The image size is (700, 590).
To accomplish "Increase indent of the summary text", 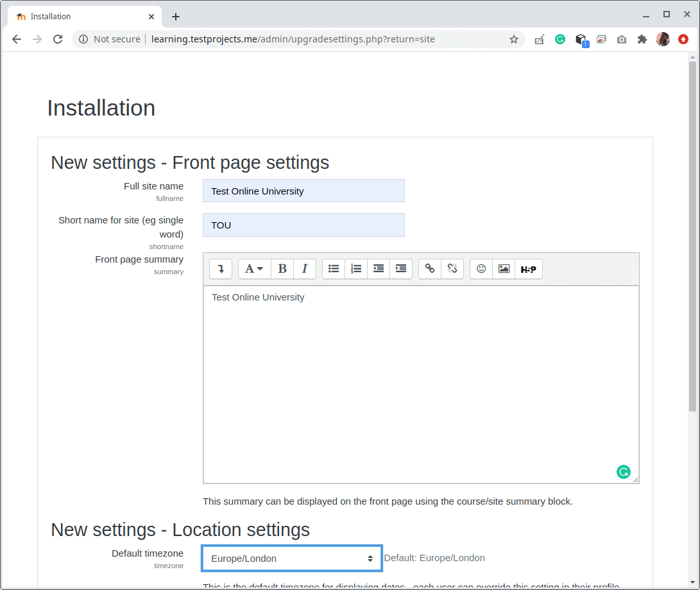I will pos(401,269).
